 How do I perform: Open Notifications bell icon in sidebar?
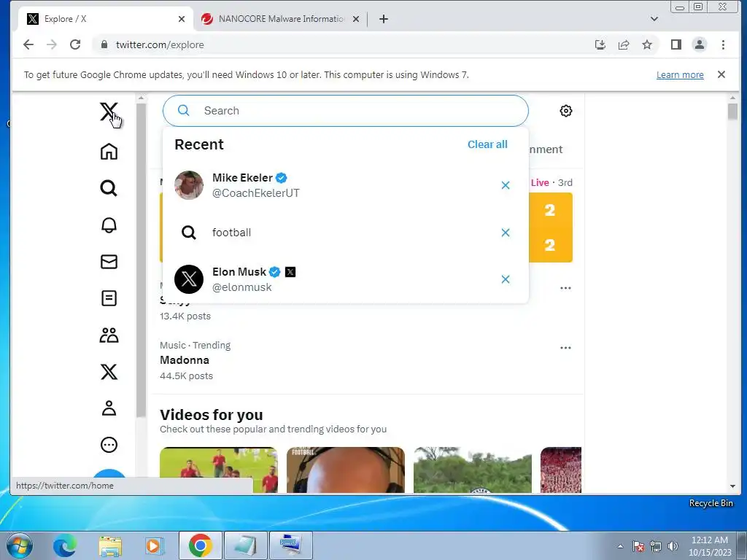coord(109,225)
